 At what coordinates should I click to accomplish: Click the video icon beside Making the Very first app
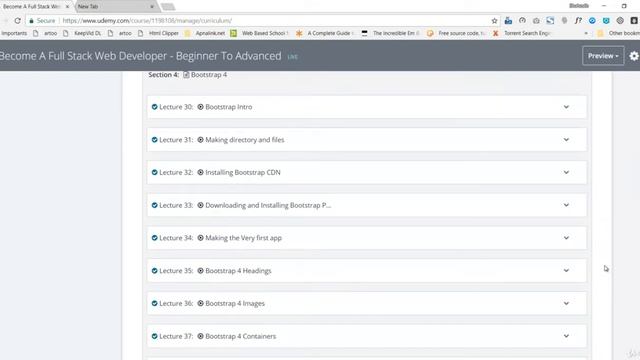coord(200,238)
